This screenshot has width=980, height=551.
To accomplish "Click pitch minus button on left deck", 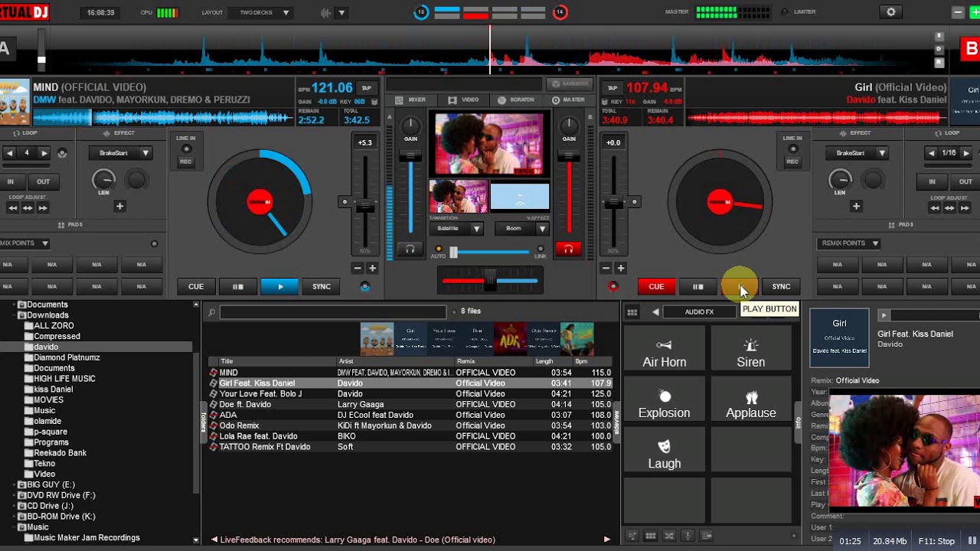I will 358,269.
